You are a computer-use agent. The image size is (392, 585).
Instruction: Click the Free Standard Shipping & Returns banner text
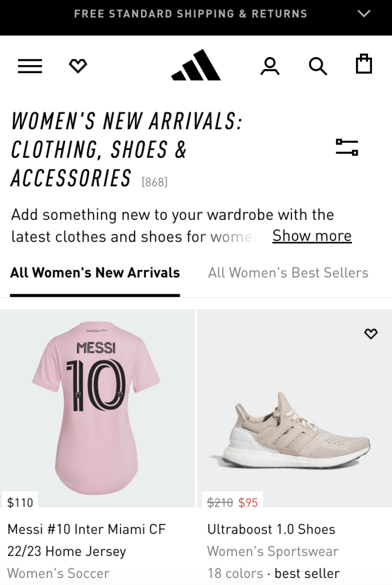tap(191, 14)
